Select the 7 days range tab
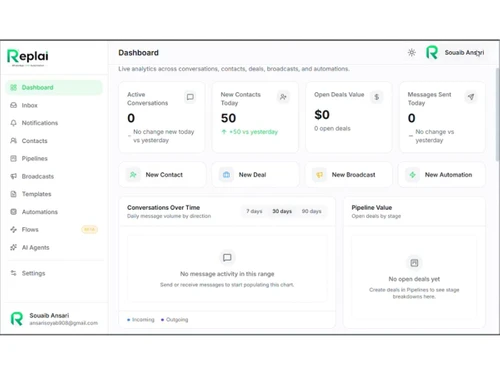The width and height of the screenshot is (500, 375). pyautogui.click(x=254, y=211)
